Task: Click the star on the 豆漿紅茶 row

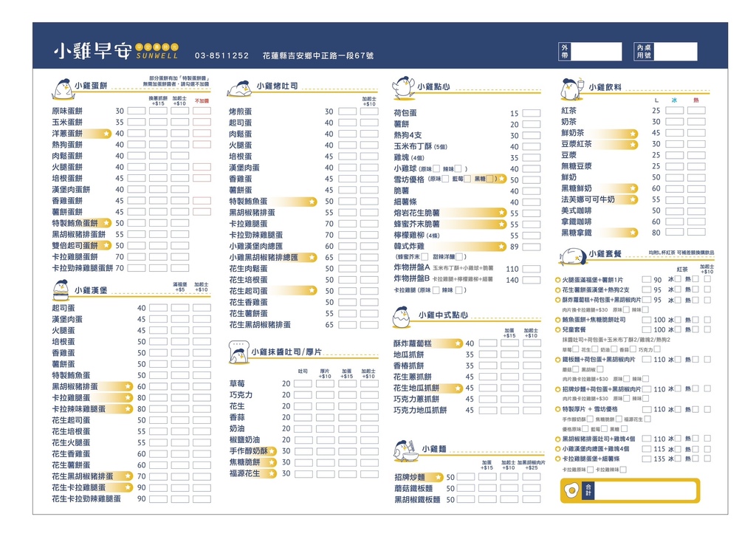Action: pyautogui.click(x=633, y=144)
